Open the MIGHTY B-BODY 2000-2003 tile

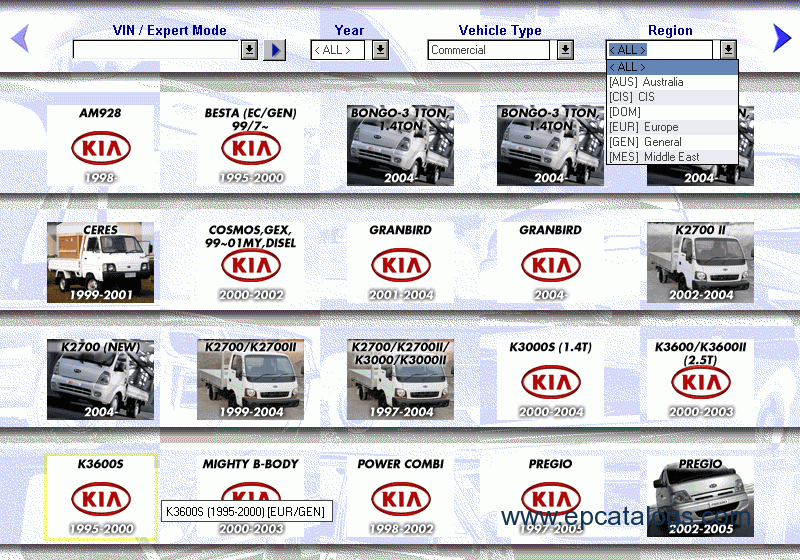click(251, 497)
